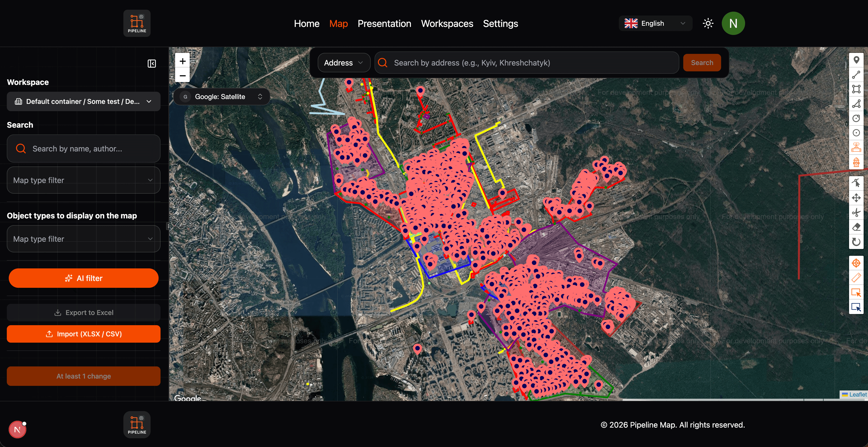Viewport: 868px width, 447px height.
Task: Collapse the left sidebar panel
Action: (x=152, y=64)
